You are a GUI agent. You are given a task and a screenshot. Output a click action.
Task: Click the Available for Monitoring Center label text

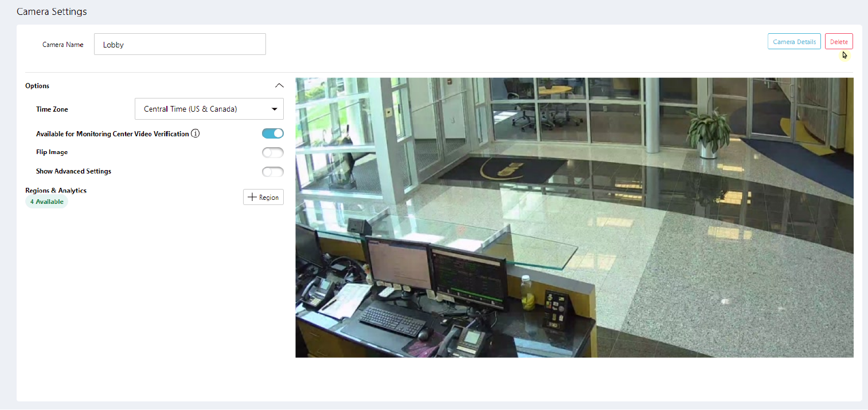112,134
